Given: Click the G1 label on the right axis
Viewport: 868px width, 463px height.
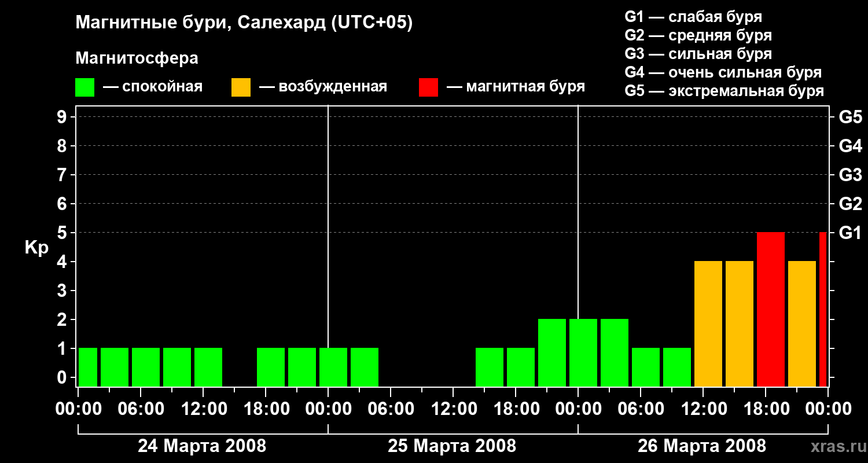Looking at the screenshot, I should click(851, 233).
